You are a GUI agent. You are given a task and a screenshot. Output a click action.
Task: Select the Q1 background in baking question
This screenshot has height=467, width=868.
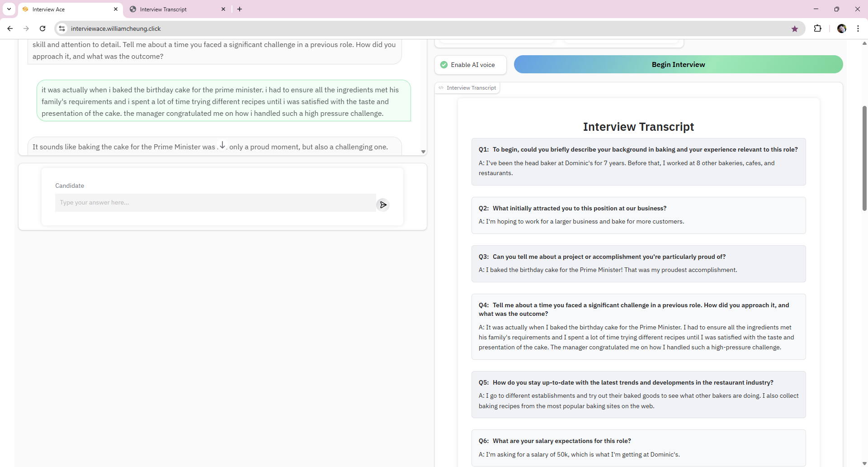(x=638, y=149)
